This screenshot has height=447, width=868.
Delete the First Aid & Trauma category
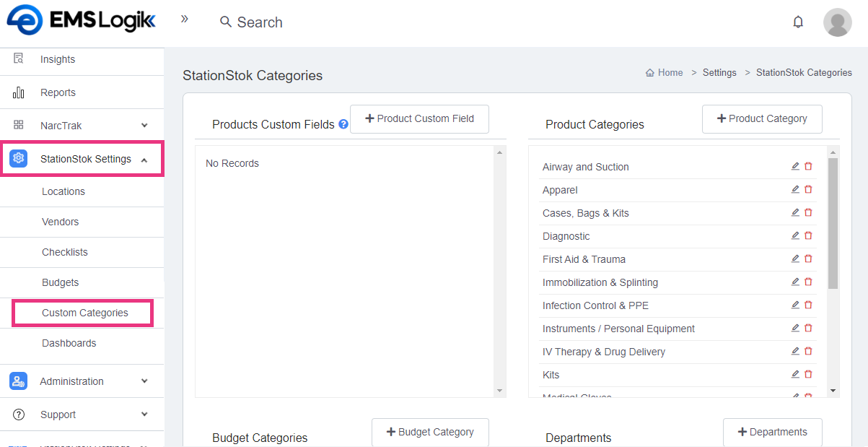[808, 259]
